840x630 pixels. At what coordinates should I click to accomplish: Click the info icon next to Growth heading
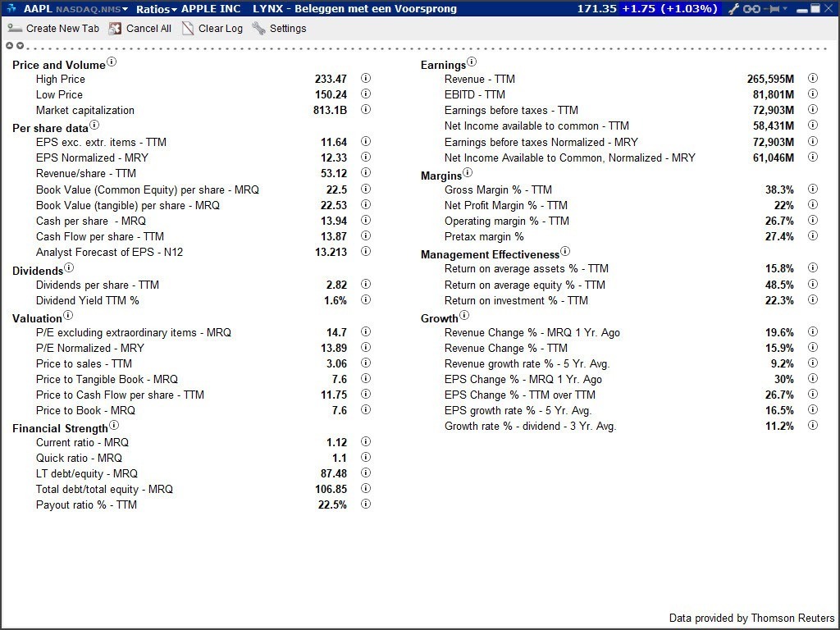(464, 315)
